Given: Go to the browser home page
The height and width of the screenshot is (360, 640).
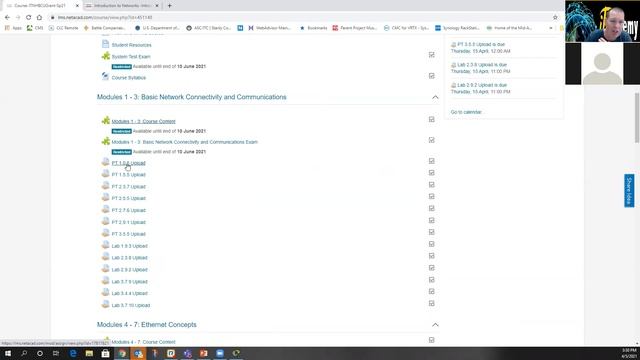Looking at the screenshot, I should 39,18.
